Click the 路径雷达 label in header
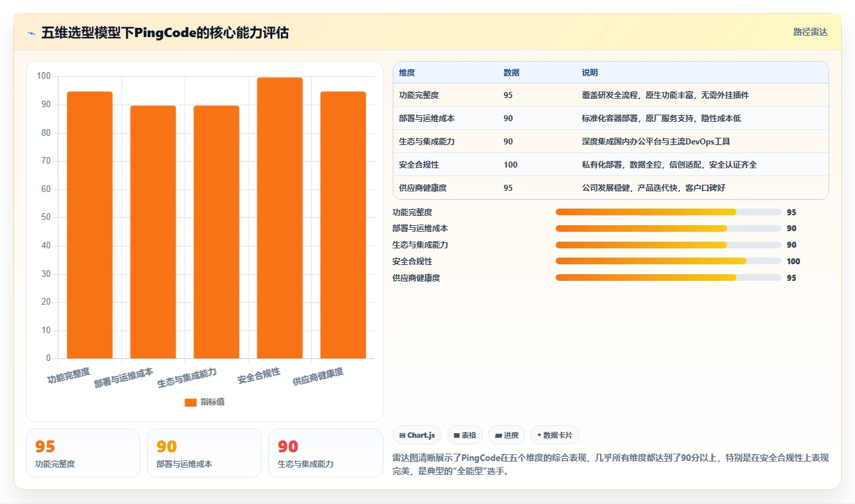The image size is (855, 504). 810,32
